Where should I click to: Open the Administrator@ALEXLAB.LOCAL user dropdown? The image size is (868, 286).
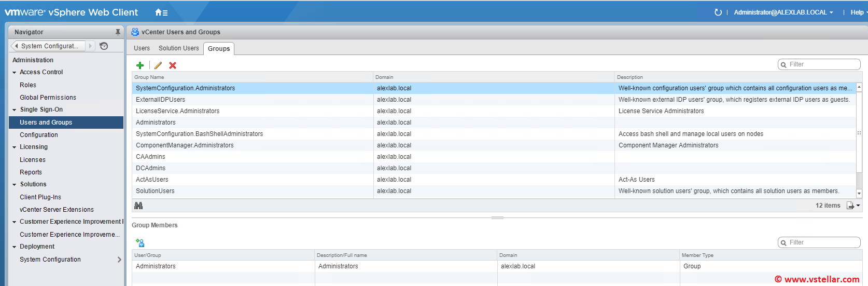pos(783,12)
